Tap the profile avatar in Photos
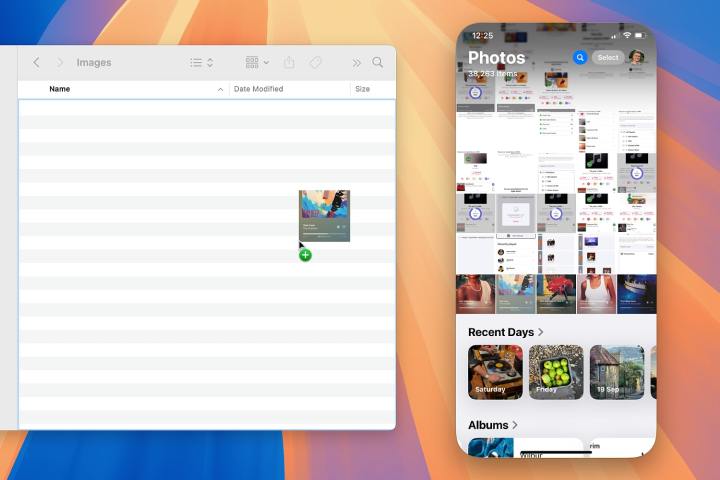720x480 pixels. (636, 57)
